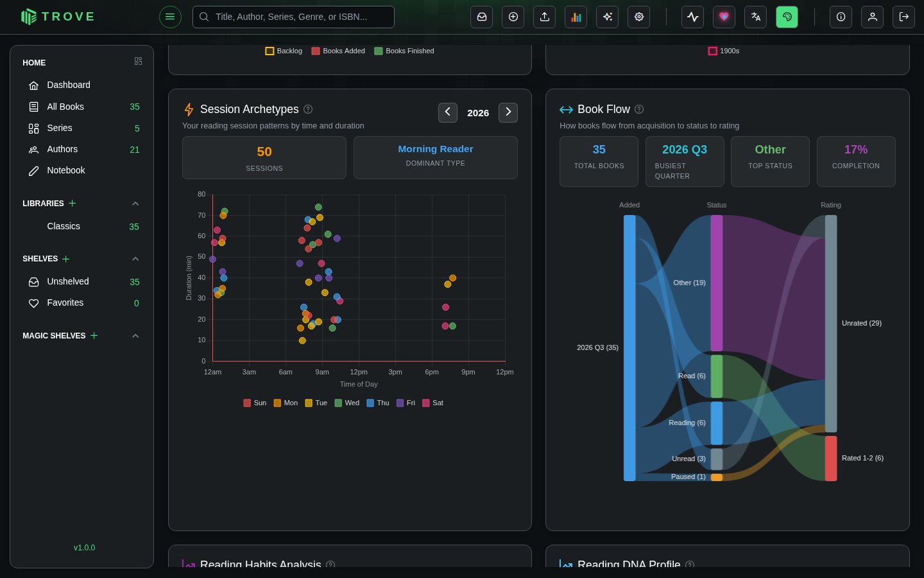Open Notebook in the sidebar

click(x=81, y=170)
